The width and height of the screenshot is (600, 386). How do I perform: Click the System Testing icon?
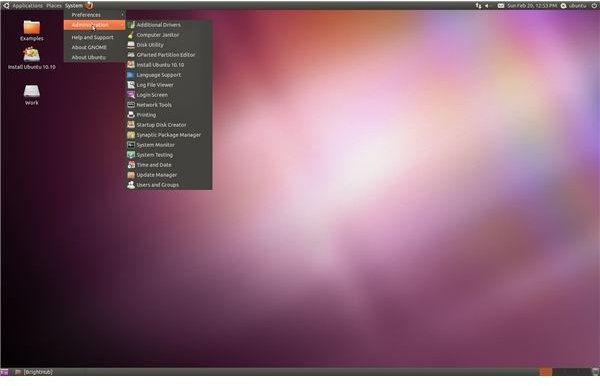point(131,155)
